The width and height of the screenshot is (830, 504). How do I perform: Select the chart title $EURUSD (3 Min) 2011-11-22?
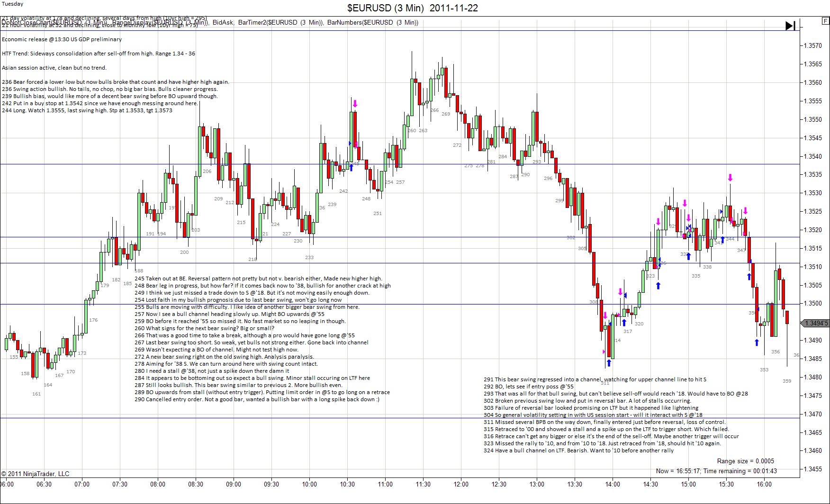413,8
